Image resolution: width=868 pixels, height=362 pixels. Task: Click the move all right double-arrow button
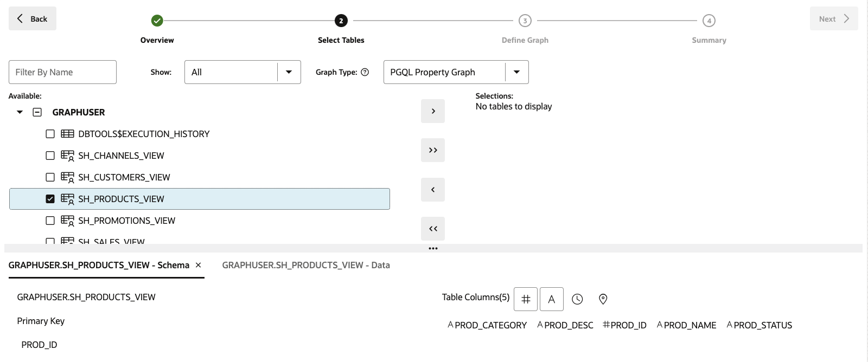pos(433,150)
